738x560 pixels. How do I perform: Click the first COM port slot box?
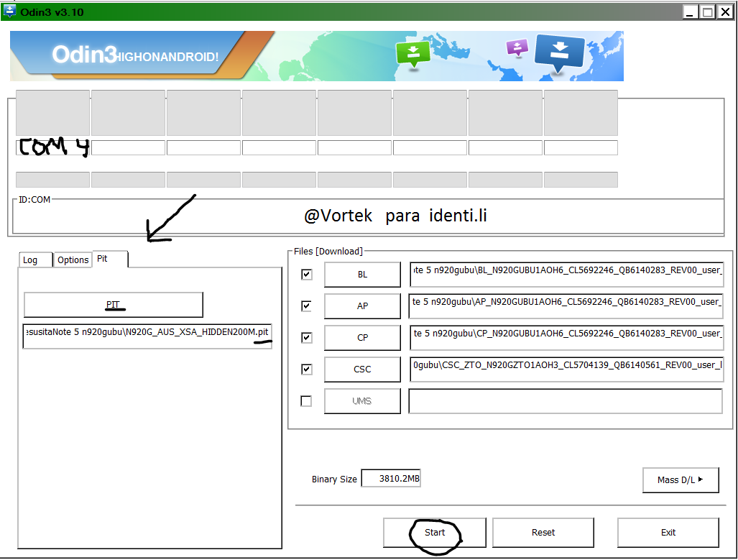(x=52, y=147)
